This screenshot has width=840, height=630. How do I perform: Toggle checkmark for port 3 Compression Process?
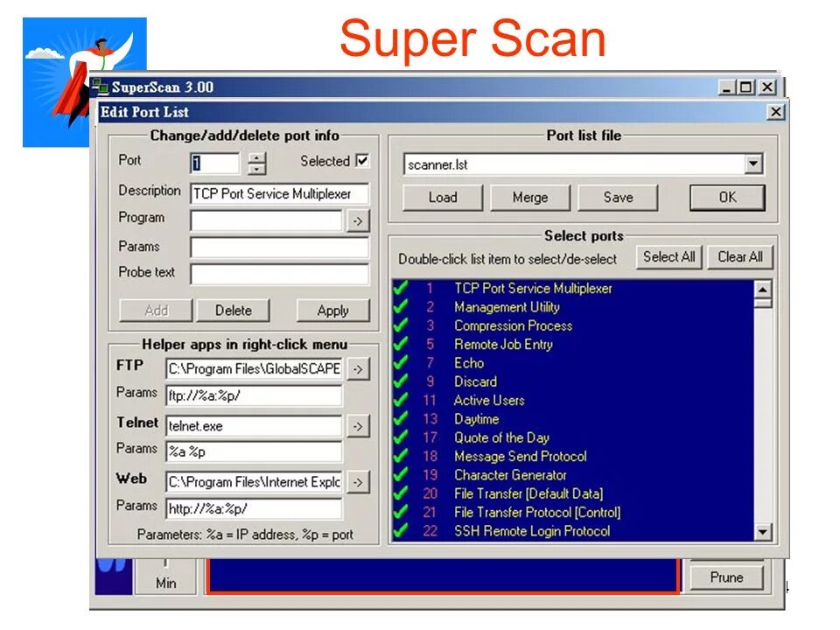pos(401,325)
